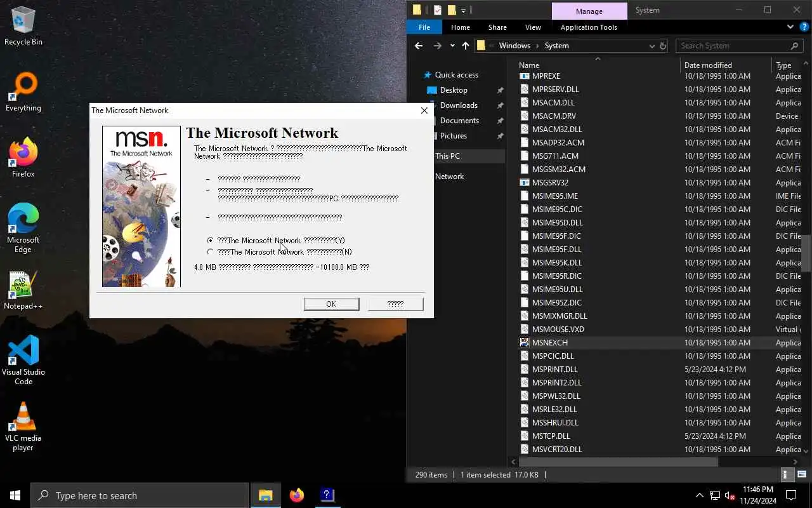The height and width of the screenshot is (508, 812).
Task: Open the Share ribbon tab
Action: coord(497,27)
